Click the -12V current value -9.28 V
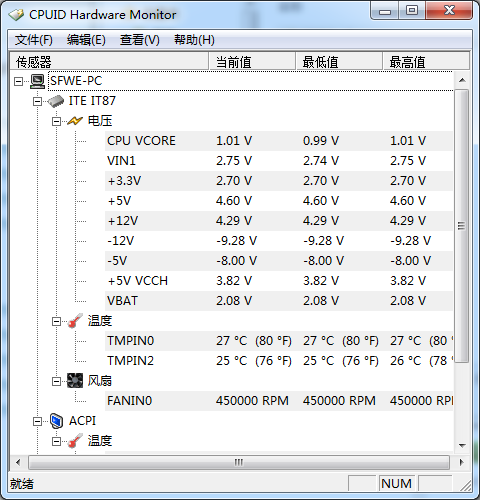The width and height of the screenshot is (480, 500). point(237,241)
